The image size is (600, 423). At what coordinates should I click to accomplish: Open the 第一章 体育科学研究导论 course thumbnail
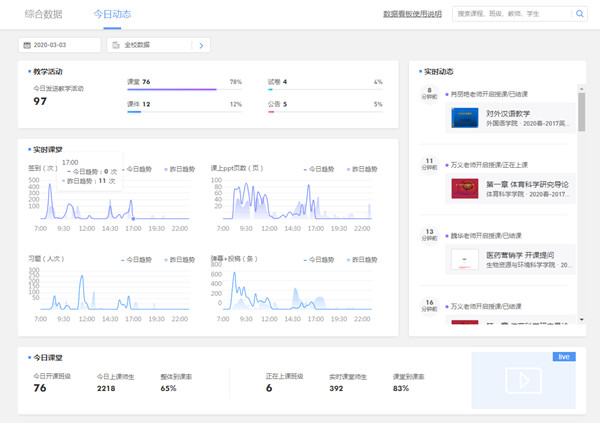(x=465, y=188)
